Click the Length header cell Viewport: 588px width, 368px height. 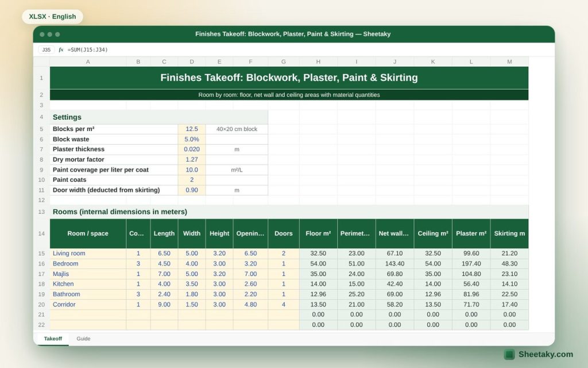pos(164,233)
